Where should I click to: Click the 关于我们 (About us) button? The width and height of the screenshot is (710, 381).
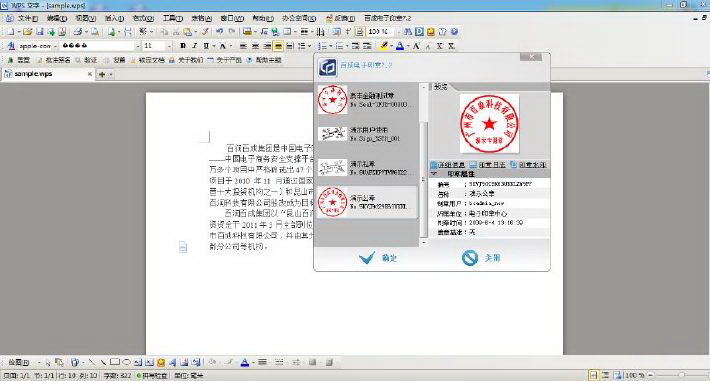pyautogui.click(x=186, y=60)
